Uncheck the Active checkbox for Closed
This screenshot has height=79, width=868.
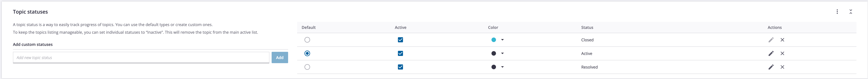[400, 40]
